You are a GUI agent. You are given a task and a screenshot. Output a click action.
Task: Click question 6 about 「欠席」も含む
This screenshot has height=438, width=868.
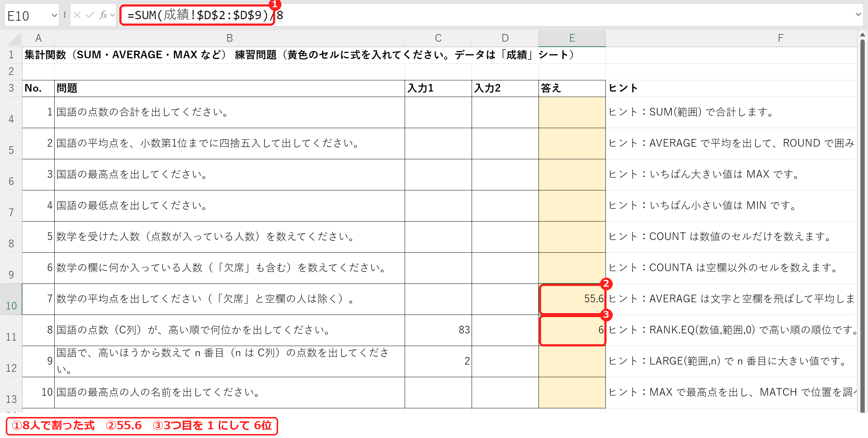[230, 268]
